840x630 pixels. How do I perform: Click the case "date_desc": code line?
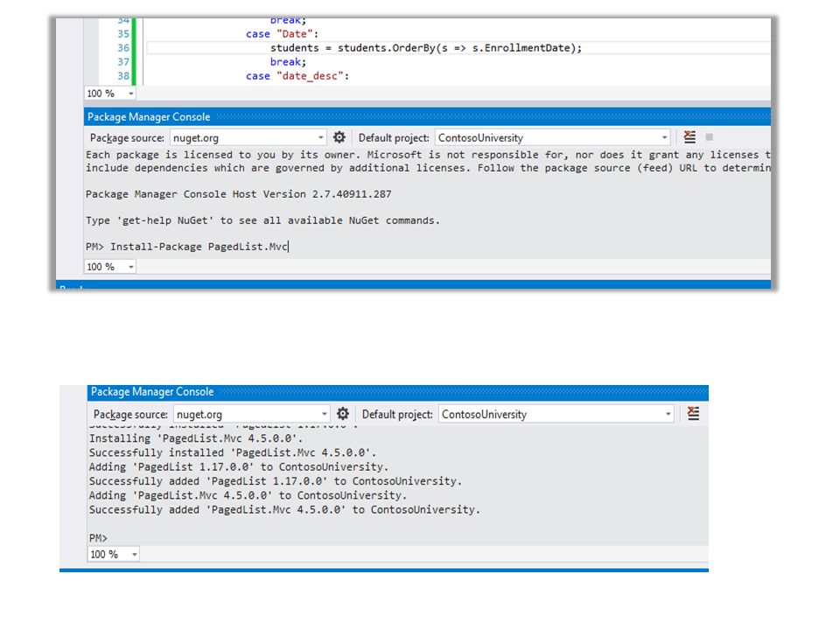[x=297, y=76]
